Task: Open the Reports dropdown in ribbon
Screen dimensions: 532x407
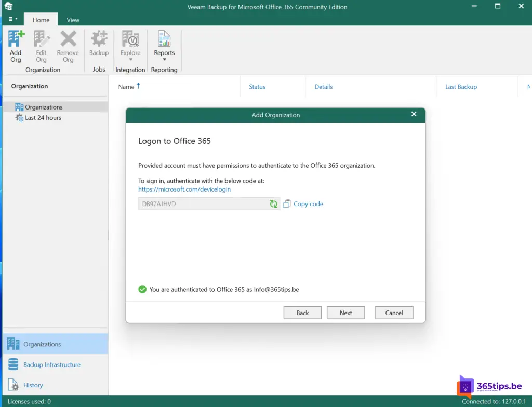Action: [x=164, y=46]
